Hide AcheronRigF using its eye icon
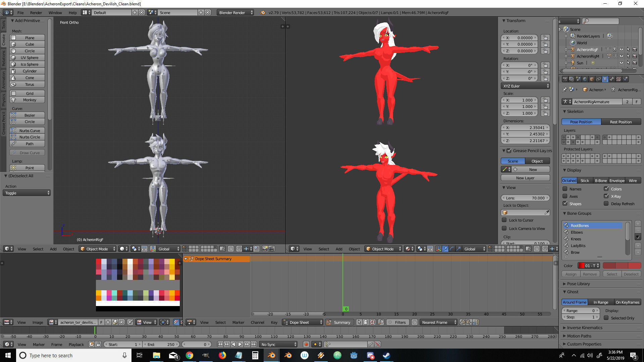This screenshot has width=644, height=362. [621, 49]
